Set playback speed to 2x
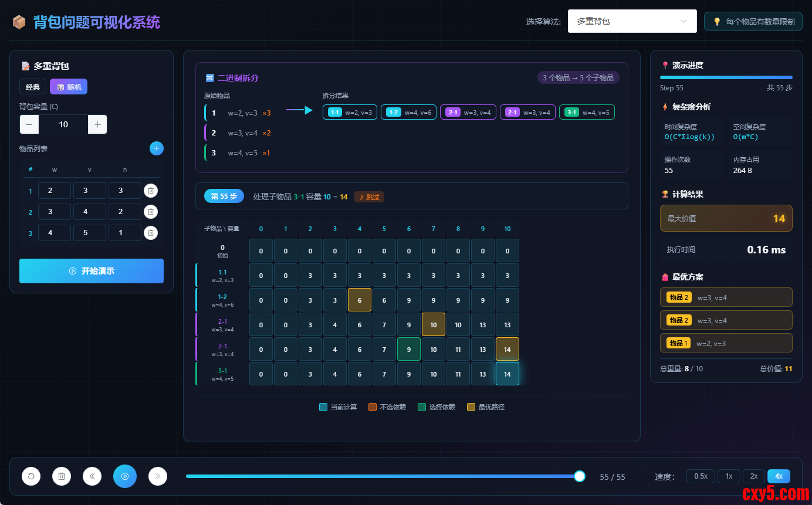Image resolution: width=812 pixels, height=505 pixels. coord(753,476)
